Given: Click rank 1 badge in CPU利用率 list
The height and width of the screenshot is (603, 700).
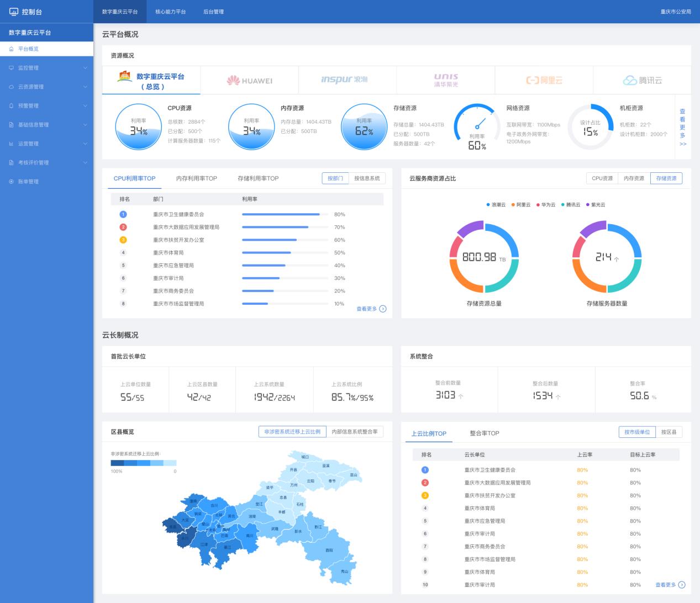Looking at the screenshot, I should click(123, 214).
